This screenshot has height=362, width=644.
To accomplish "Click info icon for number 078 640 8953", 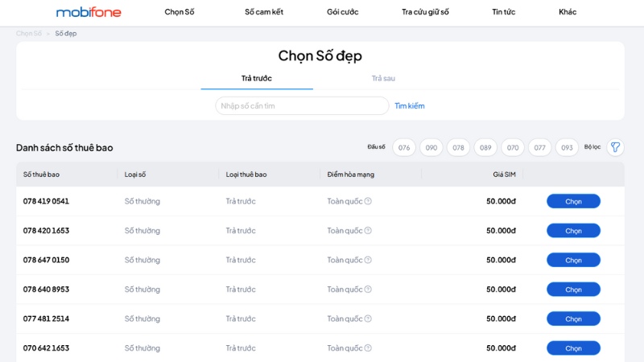I will [368, 290].
